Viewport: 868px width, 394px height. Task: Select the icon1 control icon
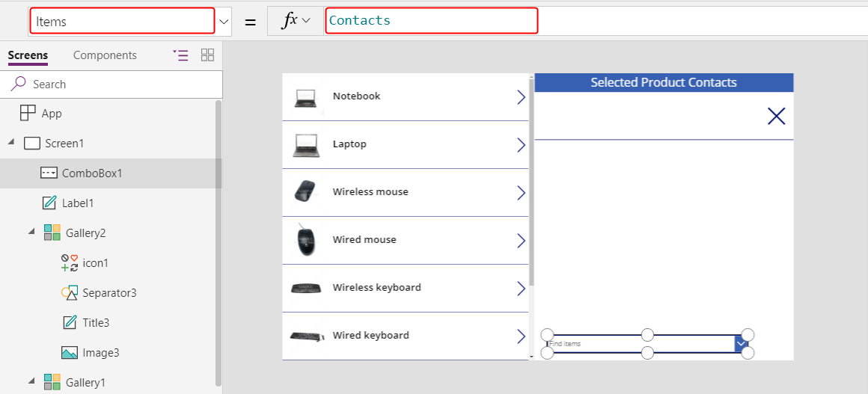pyautogui.click(x=70, y=263)
